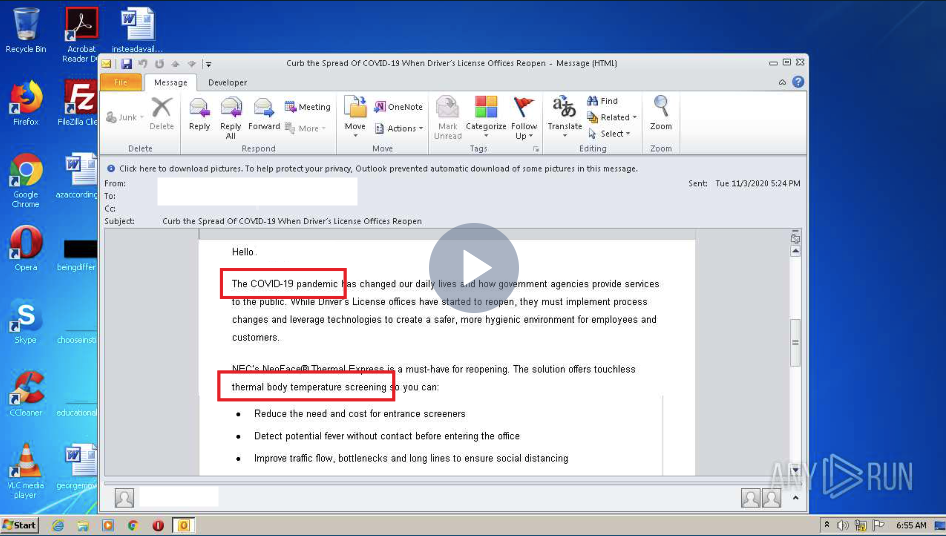Open the Move dropdown
946x536 pixels.
pyautogui.click(x=355, y=116)
